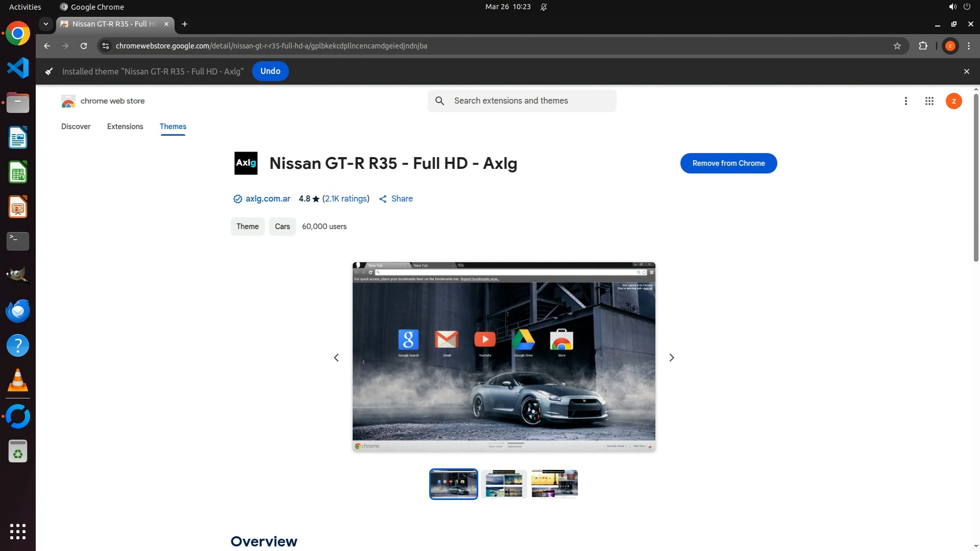
Task: Open axlg.com.ar publisher link
Action: 267,199
